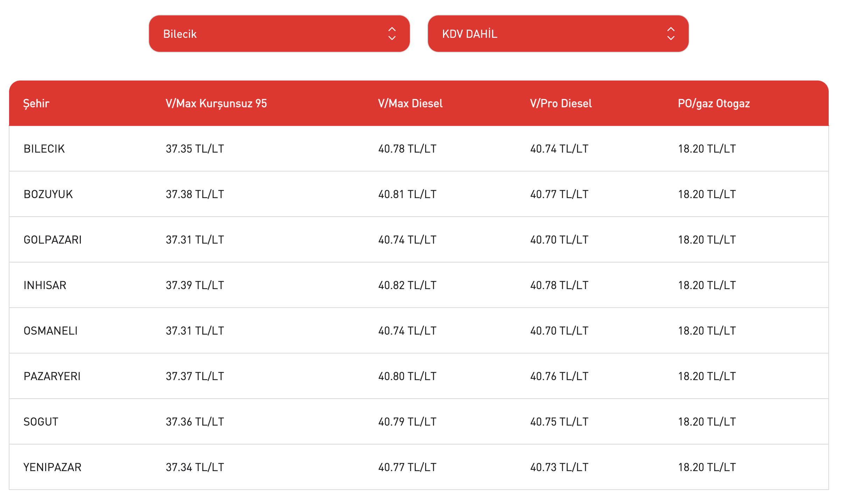Click BILECIK's 40.74 V/Pro Diesel price
842x504 pixels.
point(559,149)
